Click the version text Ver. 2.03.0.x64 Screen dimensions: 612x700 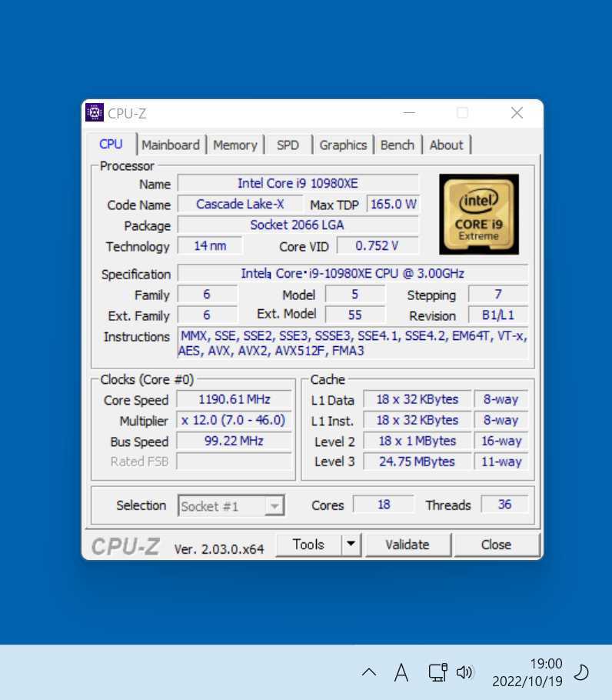[x=218, y=548]
